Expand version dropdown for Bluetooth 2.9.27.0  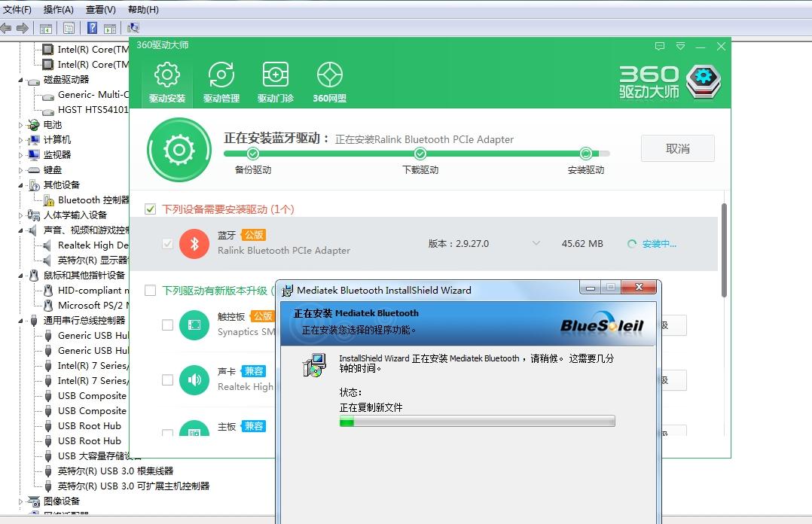536,243
